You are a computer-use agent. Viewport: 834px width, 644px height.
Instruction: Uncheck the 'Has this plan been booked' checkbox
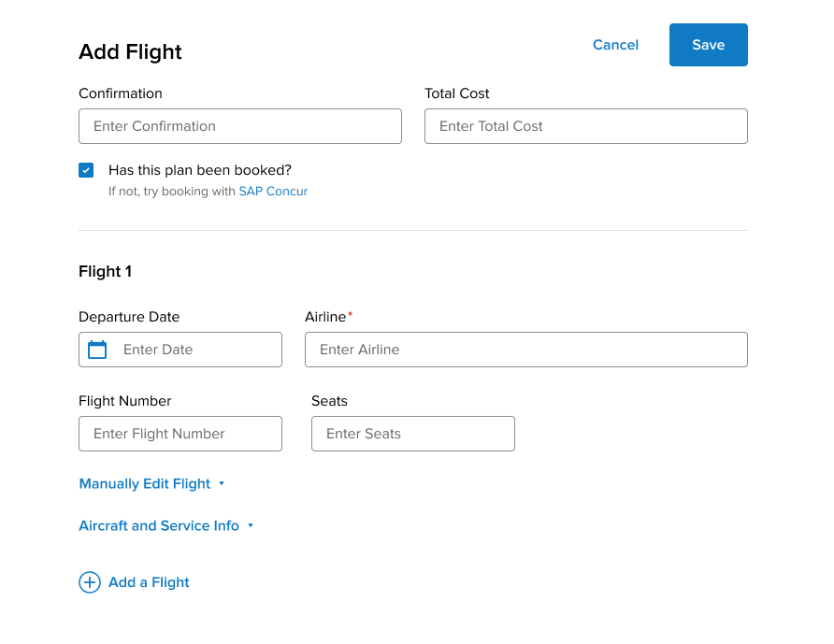coord(86,170)
